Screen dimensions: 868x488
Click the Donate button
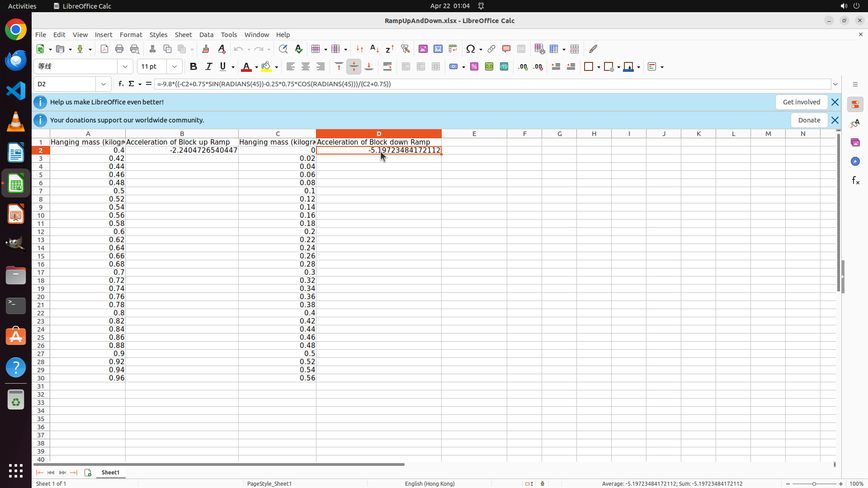[809, 120]
